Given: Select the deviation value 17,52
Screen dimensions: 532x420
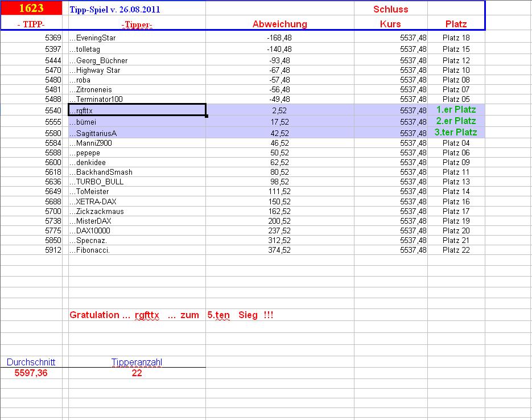Looking at the screenshot, I should pos(280,122).
